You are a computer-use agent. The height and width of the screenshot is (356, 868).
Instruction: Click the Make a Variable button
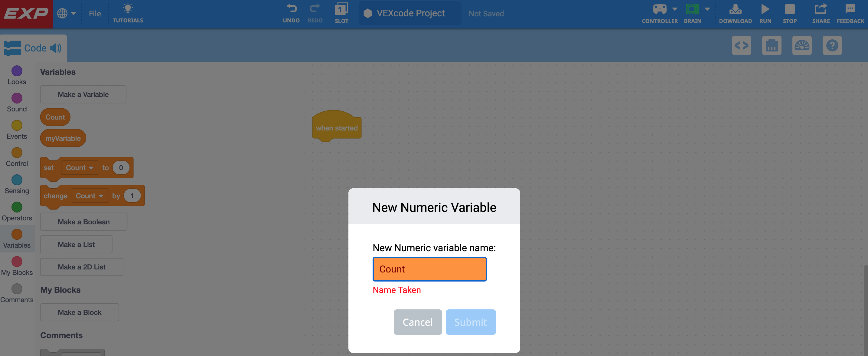pyautogui.click(x=83, y=94)
